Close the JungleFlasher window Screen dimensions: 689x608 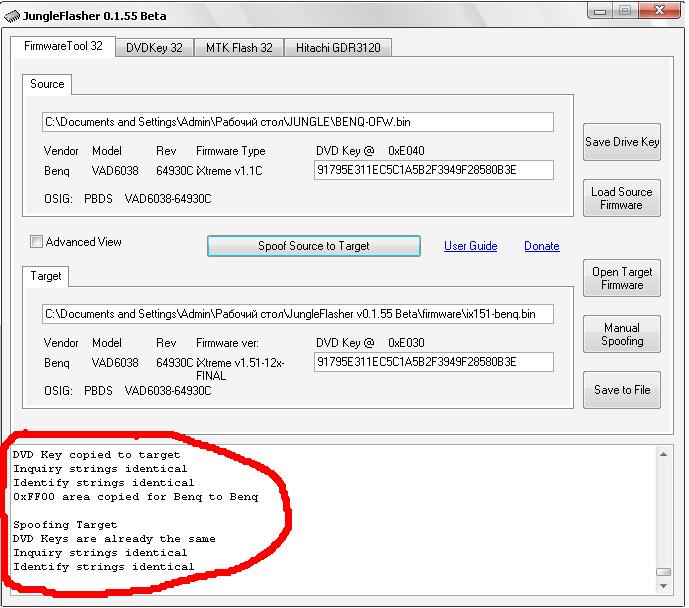click(x=659, y=11)
